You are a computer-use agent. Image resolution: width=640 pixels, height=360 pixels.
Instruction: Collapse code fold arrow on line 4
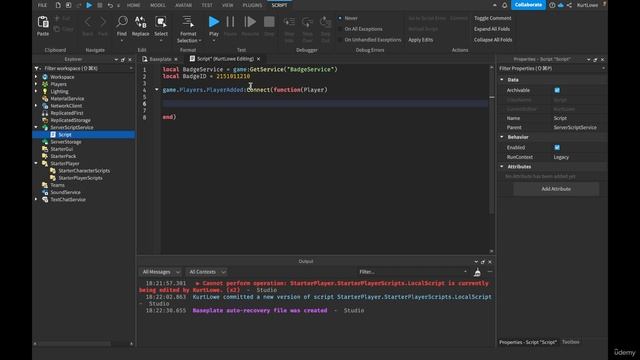(x=156, y=90)
